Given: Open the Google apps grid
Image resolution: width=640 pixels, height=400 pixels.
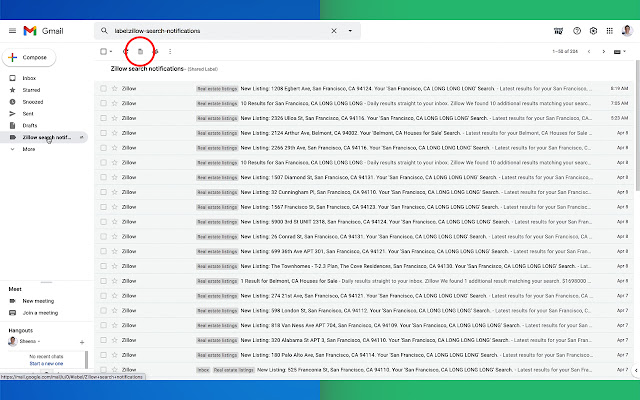Looking at the screenshot, I should tap(611, 31).
